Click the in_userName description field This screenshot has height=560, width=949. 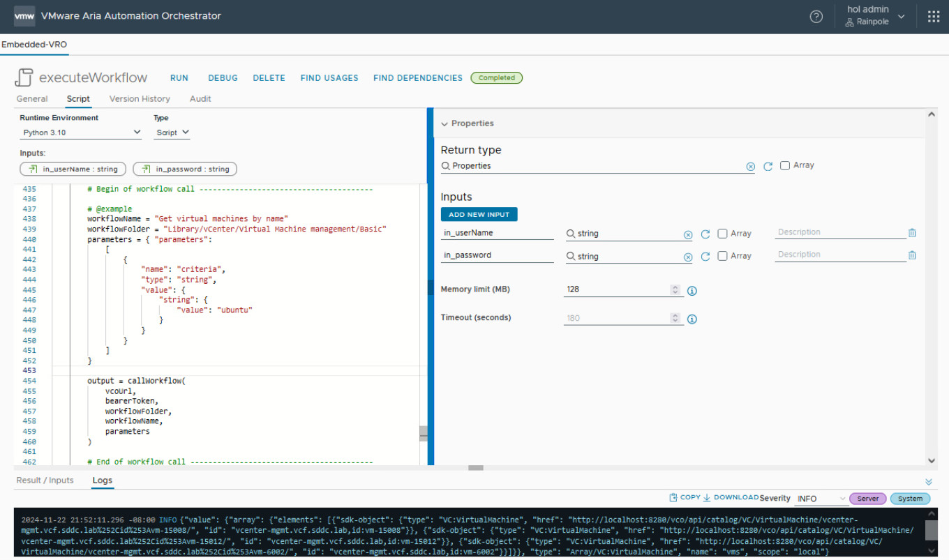(x=839, y=232)
